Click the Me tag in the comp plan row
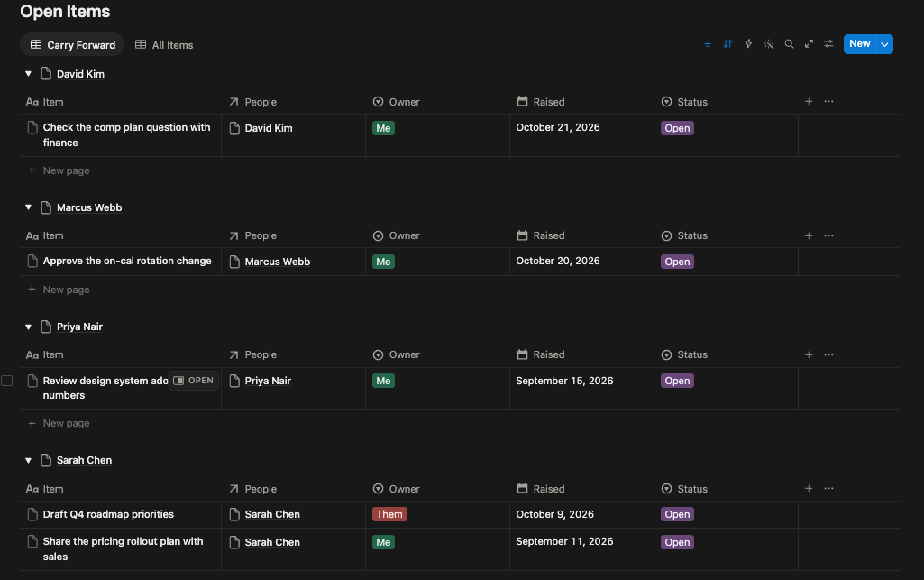Viewport: 924px width, 580px height. 384,128
